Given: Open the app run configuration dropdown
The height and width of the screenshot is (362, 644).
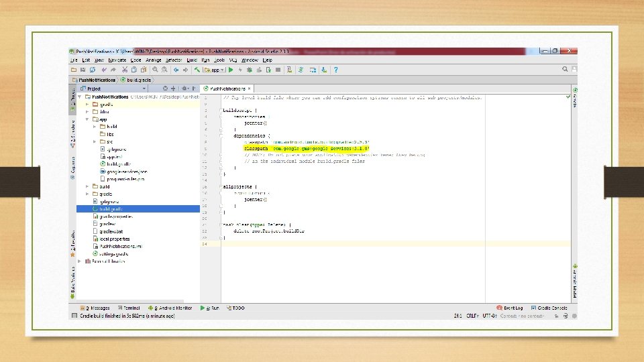Looking at the screenshot, I should point(215,70).
